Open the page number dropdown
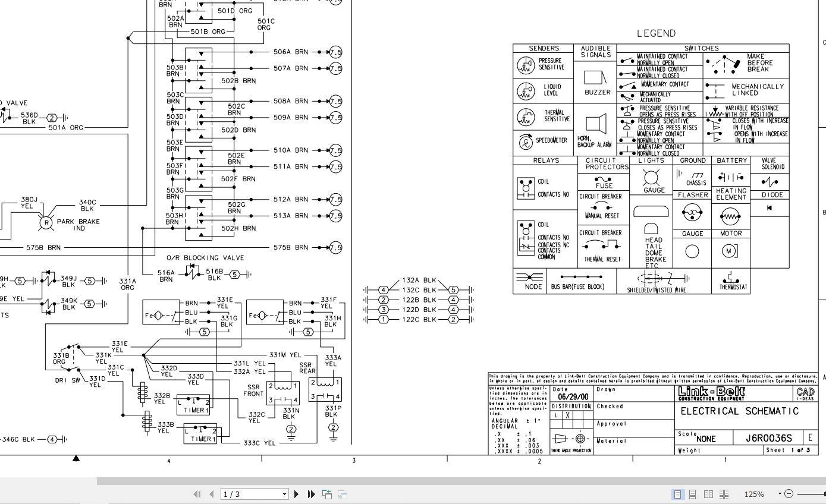The width and height of the screenshot is (826, 504). click(x=284, y=494)
